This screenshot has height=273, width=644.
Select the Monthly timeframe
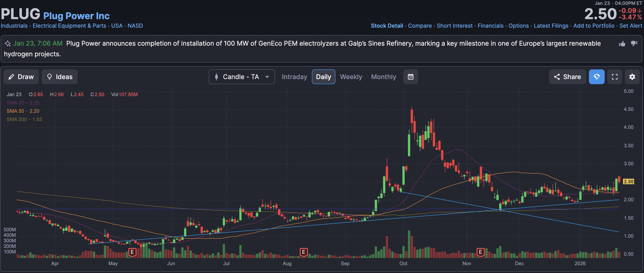pyautogui.click(x=383, y=77)
